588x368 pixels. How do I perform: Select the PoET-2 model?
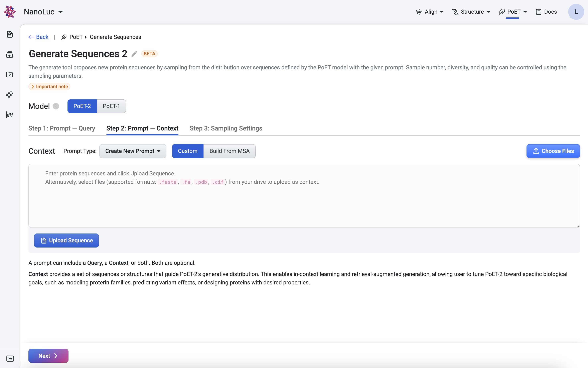pos(82,106)
